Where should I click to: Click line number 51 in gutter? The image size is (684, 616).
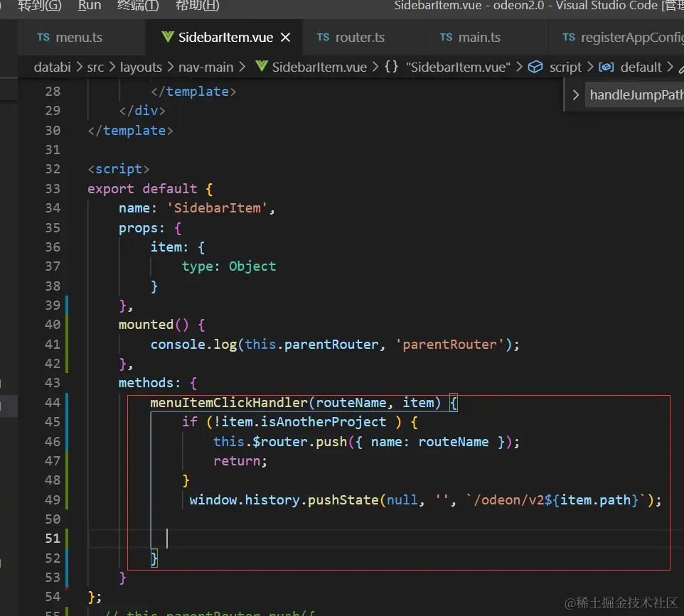click(x=53, y=539)
